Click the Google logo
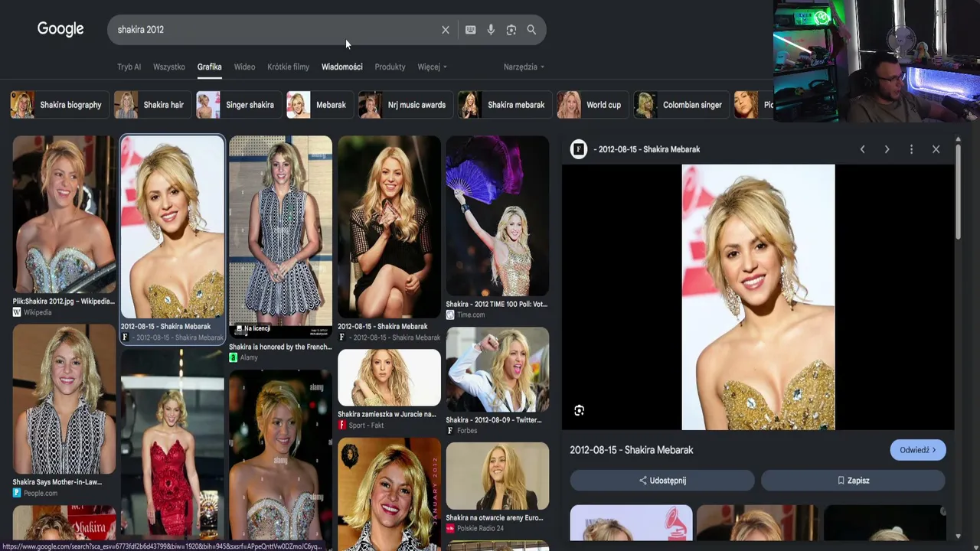This screenshot has width=980, height=551. point(60,29)
